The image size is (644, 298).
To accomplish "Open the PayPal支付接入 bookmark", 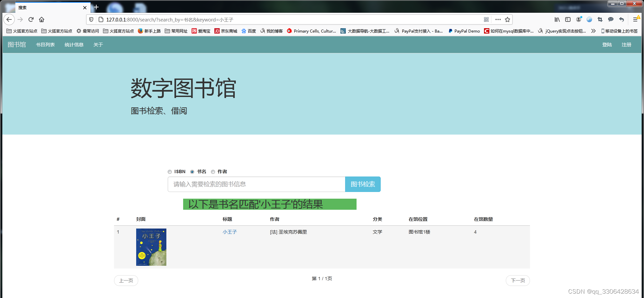I will point(419,31).
